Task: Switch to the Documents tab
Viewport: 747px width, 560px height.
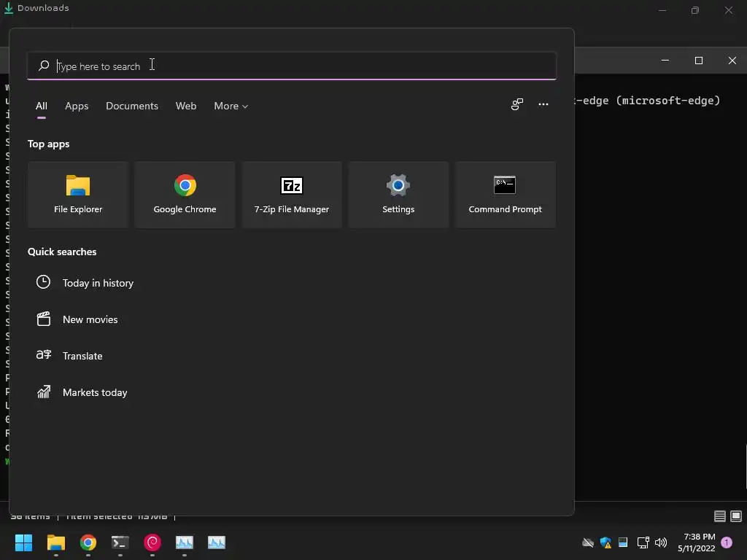Action: click(132, 106)
